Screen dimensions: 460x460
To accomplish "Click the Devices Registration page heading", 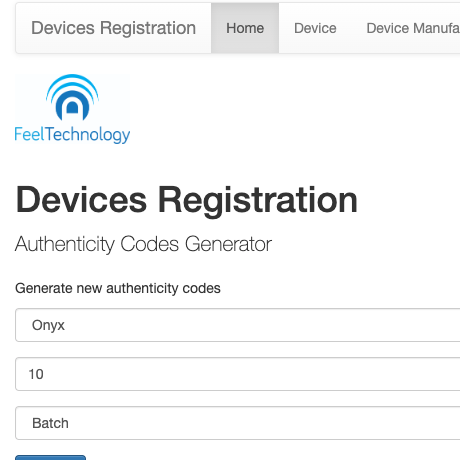I will [187, 200].
